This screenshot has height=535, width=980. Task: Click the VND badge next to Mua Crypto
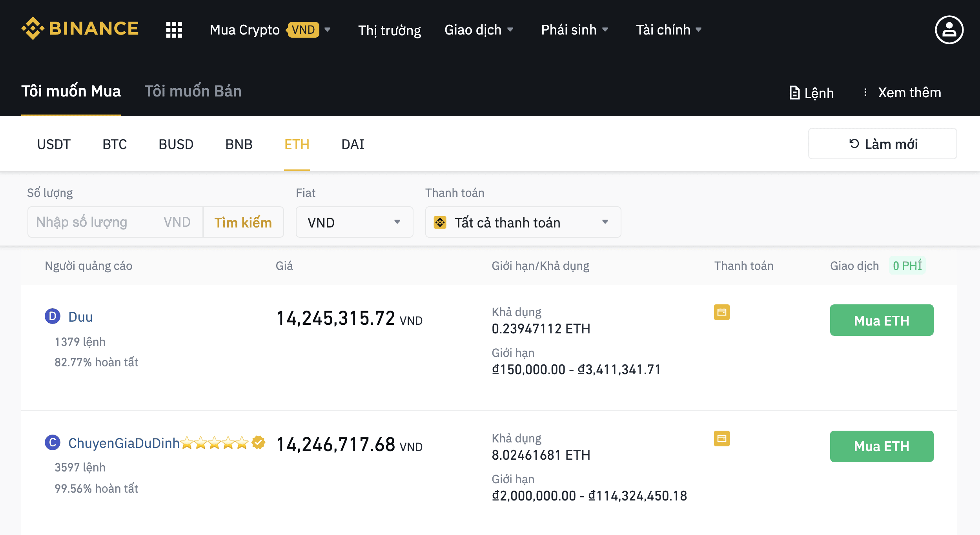point(303,30)
